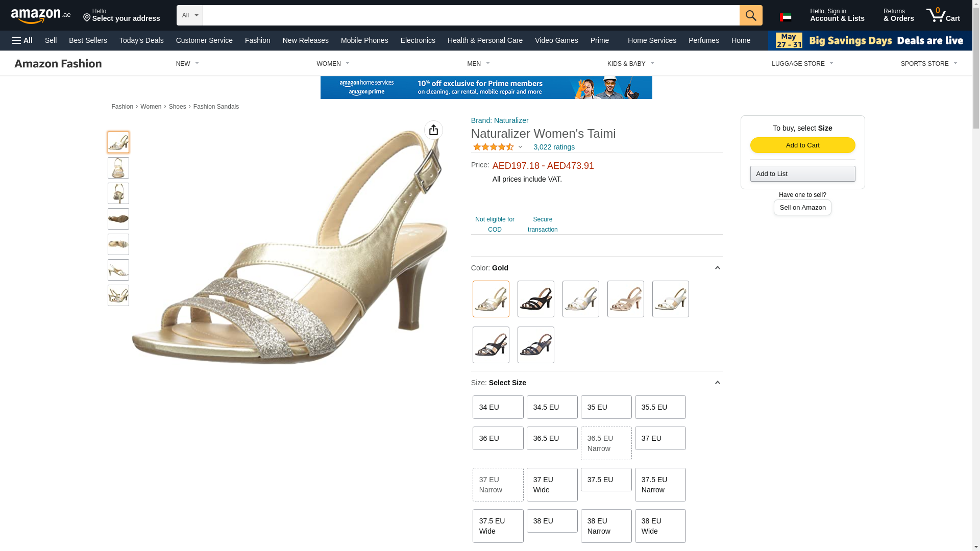View the shoe sole thumbnail image

pyautogui.click(x=118, y=219)
